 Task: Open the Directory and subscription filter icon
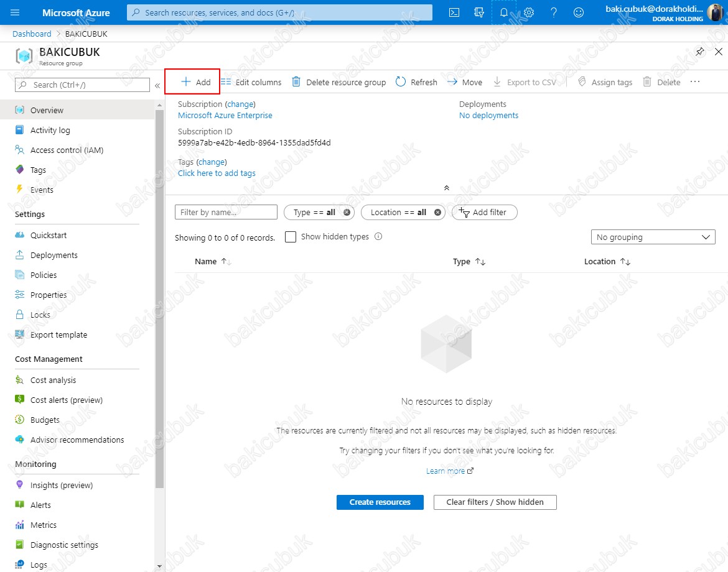pos(478,12)
